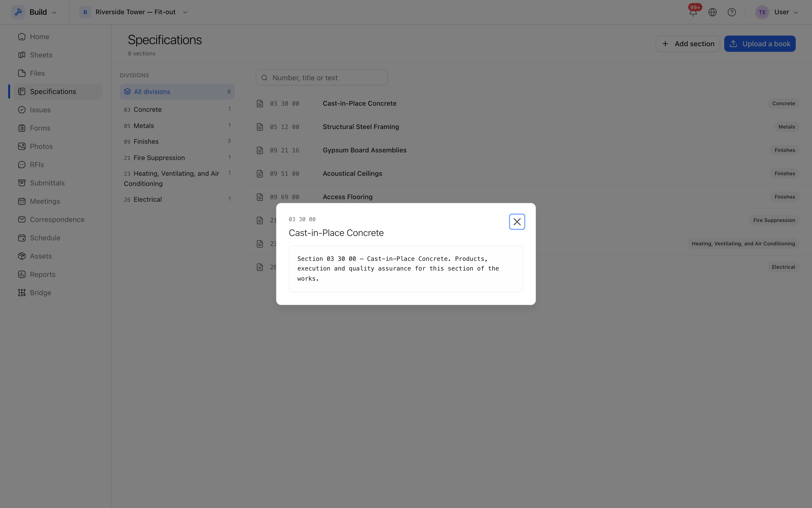Open RFIs in the sidebar

[x=58, y=165]
